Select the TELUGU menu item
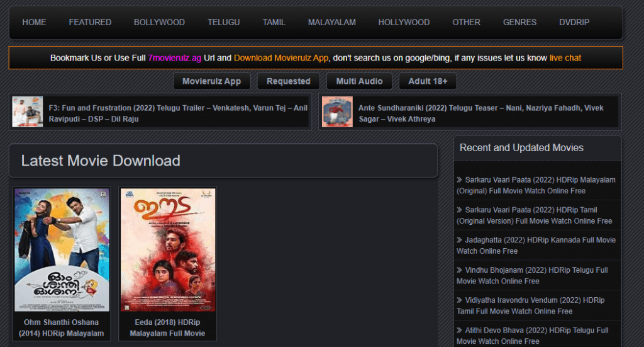This screenshot has width=644, height=347. click(x=223, y=22)
